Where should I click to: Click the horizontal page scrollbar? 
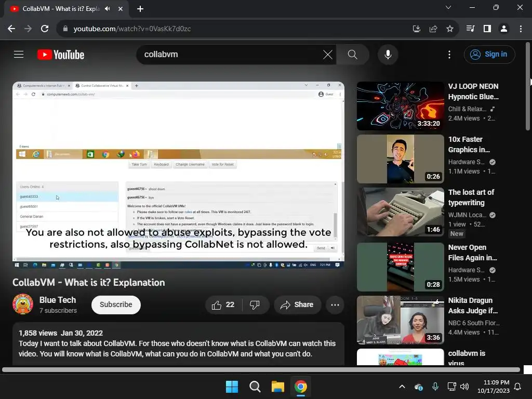(x=261, y=369)
